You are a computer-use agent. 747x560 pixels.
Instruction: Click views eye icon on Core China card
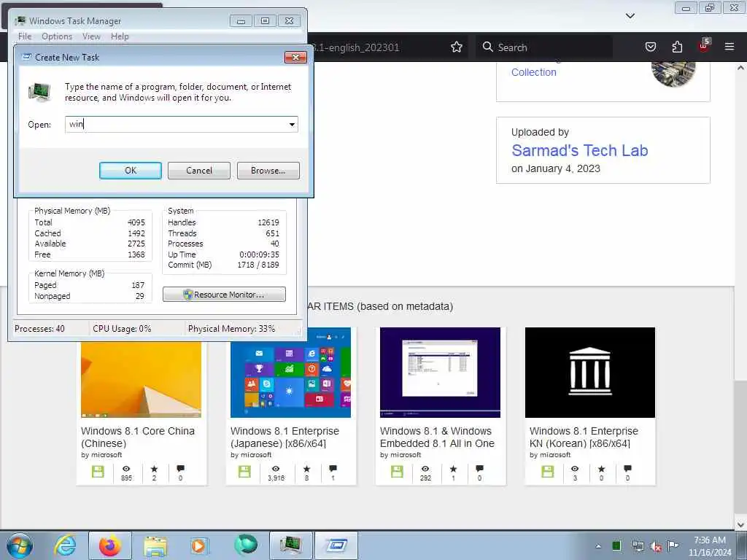pyautogui.click(x=126, y=469)
